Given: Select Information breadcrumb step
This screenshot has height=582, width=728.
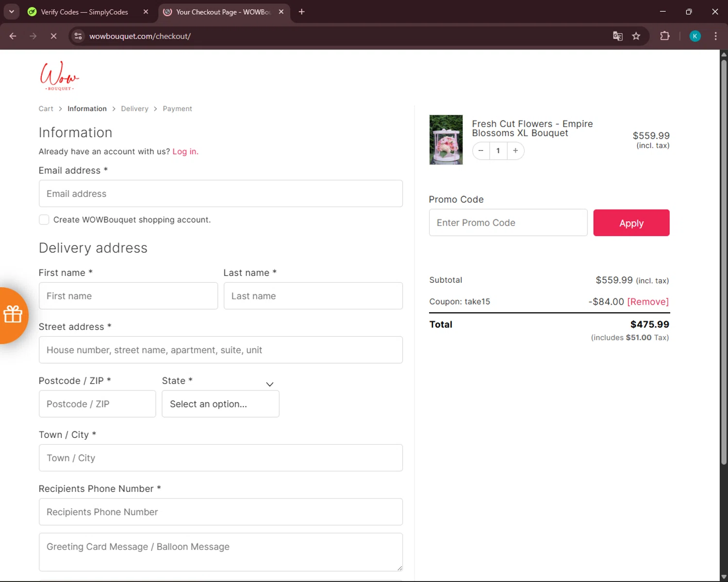Looking at the screenshot, I should [x=87, y=109].
